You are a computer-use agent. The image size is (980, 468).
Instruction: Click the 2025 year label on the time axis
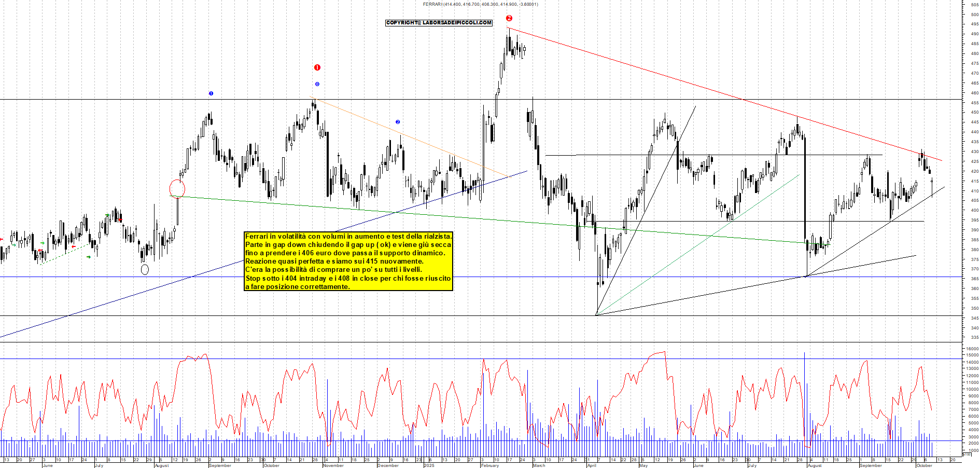(429, 465)
